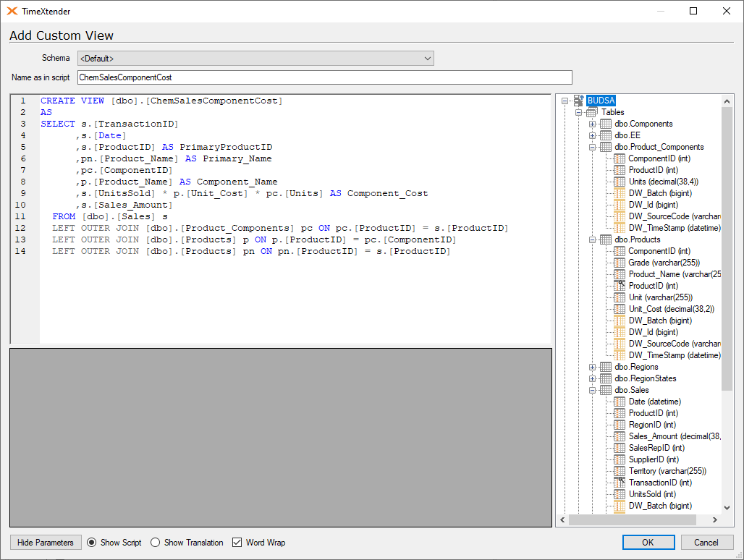Screen dimensions: 744x560
Task: Click the Unit (varchar(255)) field icon
Action: coord(620,297)
